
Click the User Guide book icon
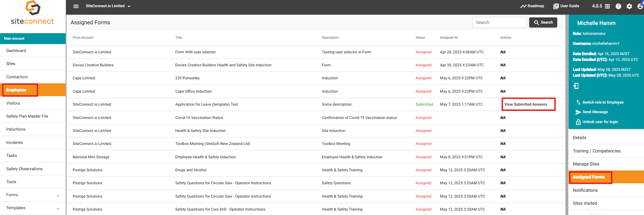pos(556,6)
